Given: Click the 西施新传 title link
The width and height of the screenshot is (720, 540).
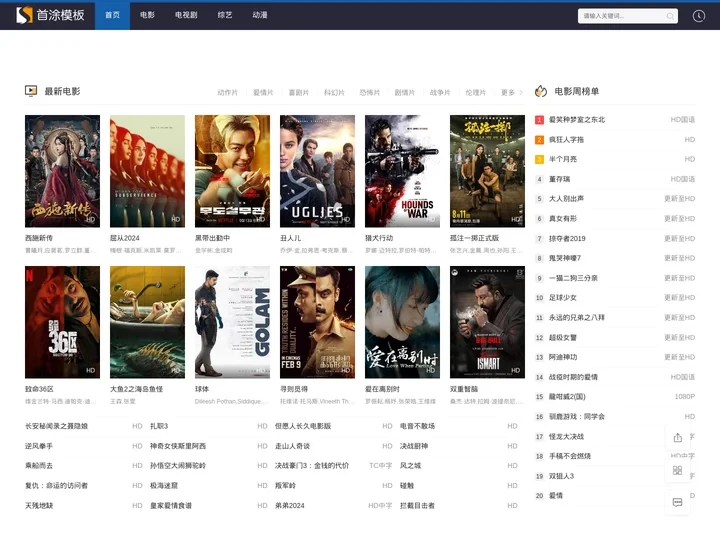Looking at the screenshot, I should coord(39,238).
